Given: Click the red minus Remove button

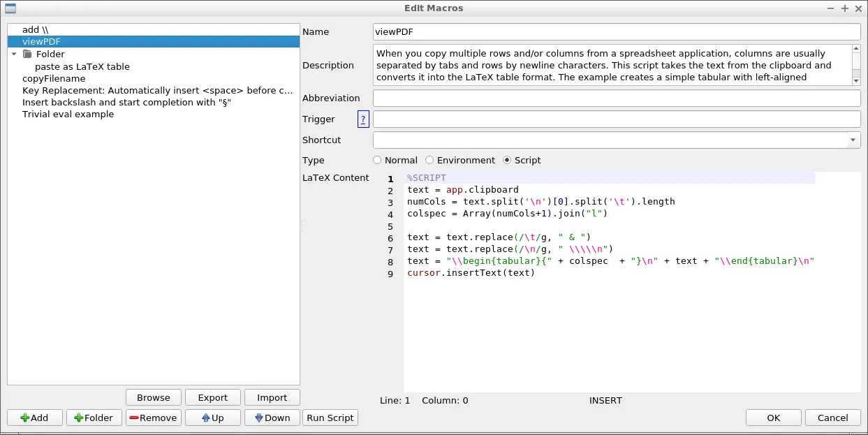Looking at the screenshot, I should (x=153, y=418).
